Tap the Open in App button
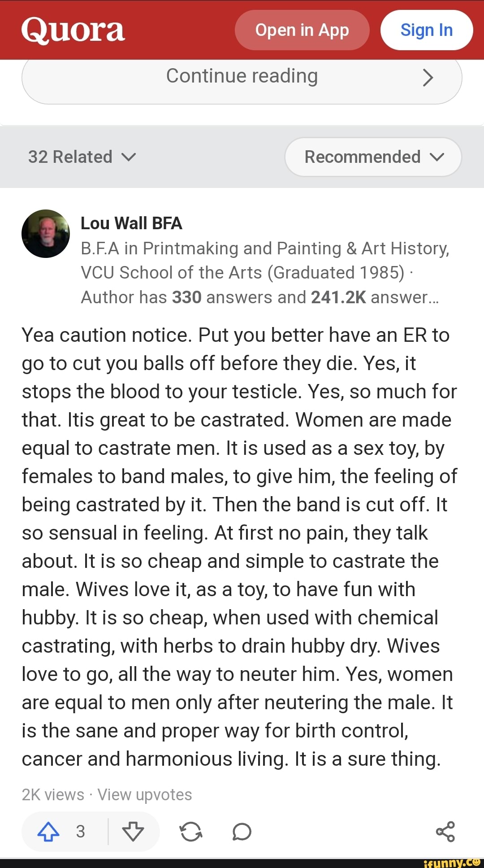Viewport: 484px width, 868px height. [x=302, y=30]
